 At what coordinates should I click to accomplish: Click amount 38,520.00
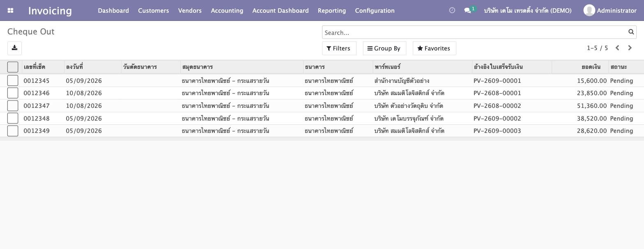click(592, 119)
